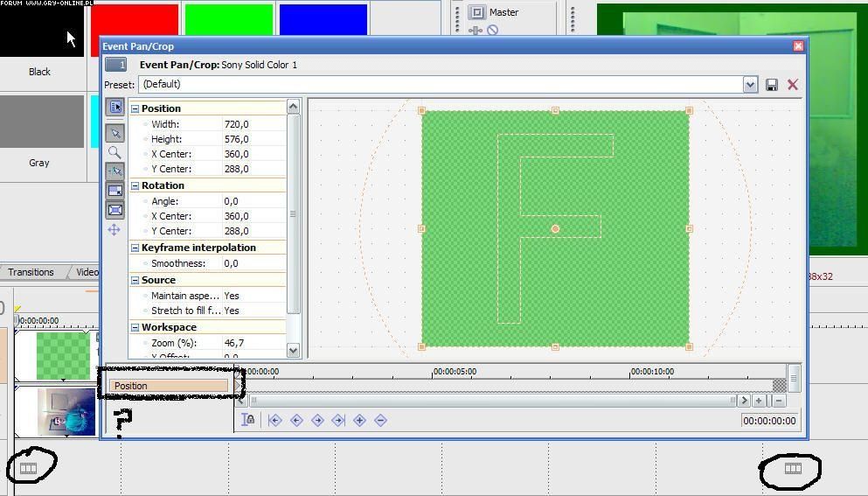868x496 pixels.
Task: Switch to the Transitions tab
Action: [31, 272]
